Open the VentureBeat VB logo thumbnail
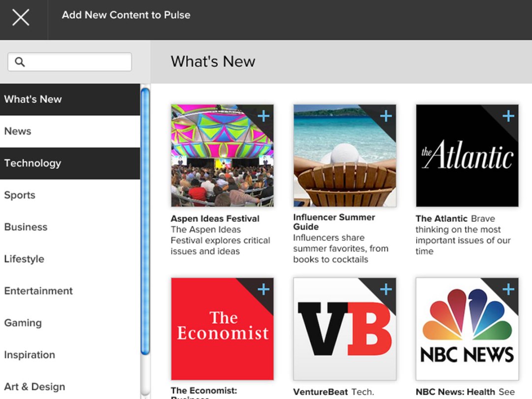Image resolution: width=532 pixels, height=399 pixels. point(345,329)
